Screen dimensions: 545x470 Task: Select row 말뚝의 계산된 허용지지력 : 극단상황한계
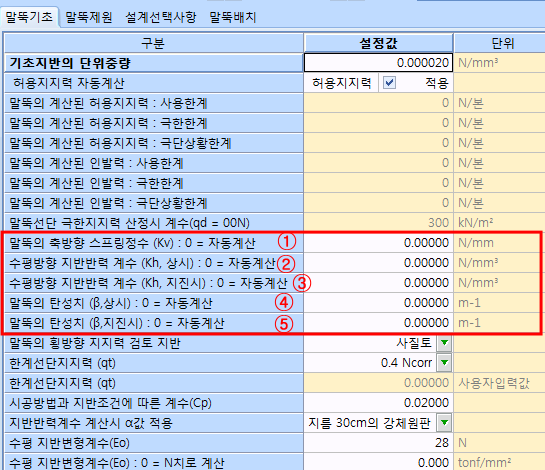click(153, 143)
